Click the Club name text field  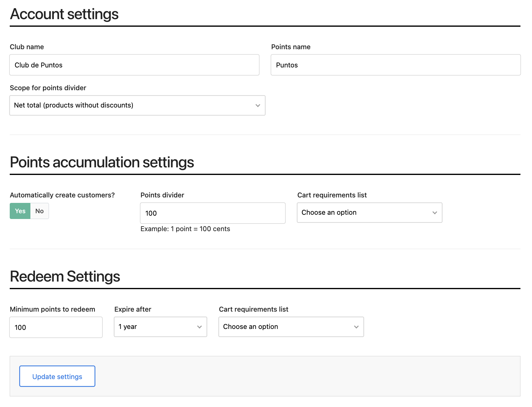point(134,65)
